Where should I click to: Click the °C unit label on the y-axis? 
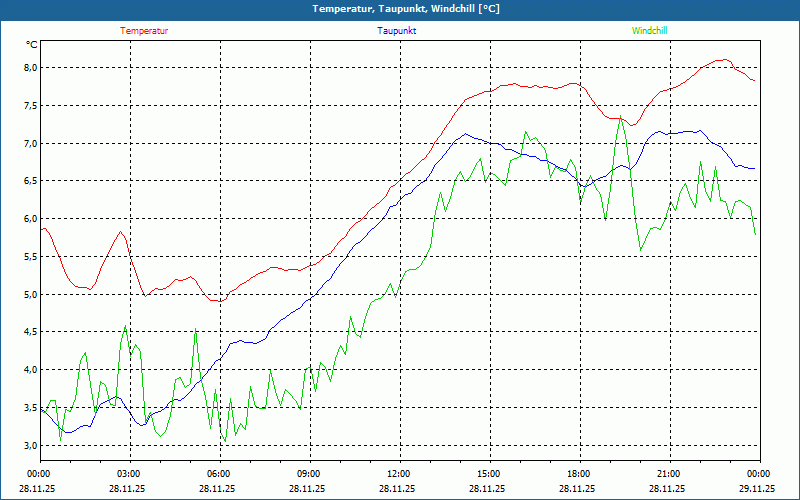tap(32, 45)
